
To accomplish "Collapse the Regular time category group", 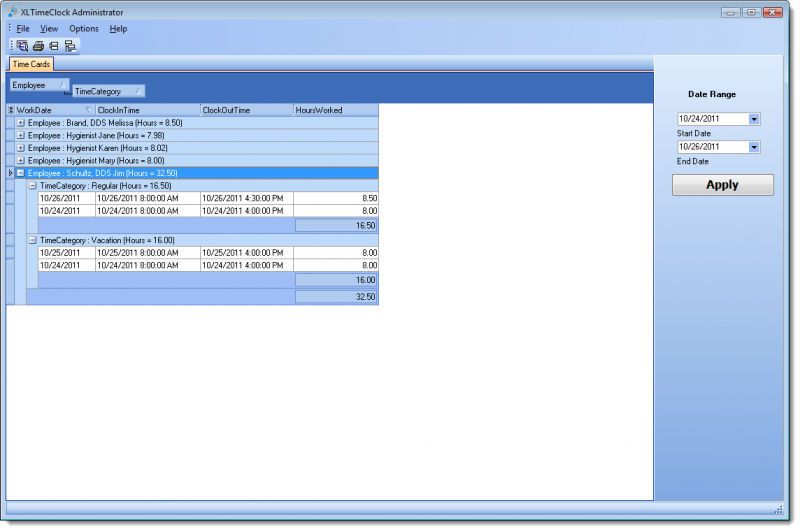I will pos(33,186).
